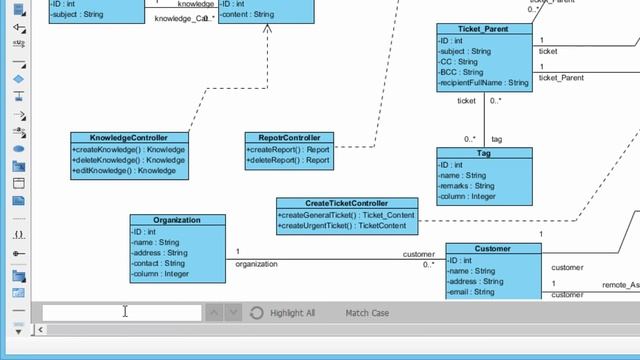Select Tag's remarks : String attribute
Screen dimensions: 640x360
pyautogui.click(x=467, y=186)
